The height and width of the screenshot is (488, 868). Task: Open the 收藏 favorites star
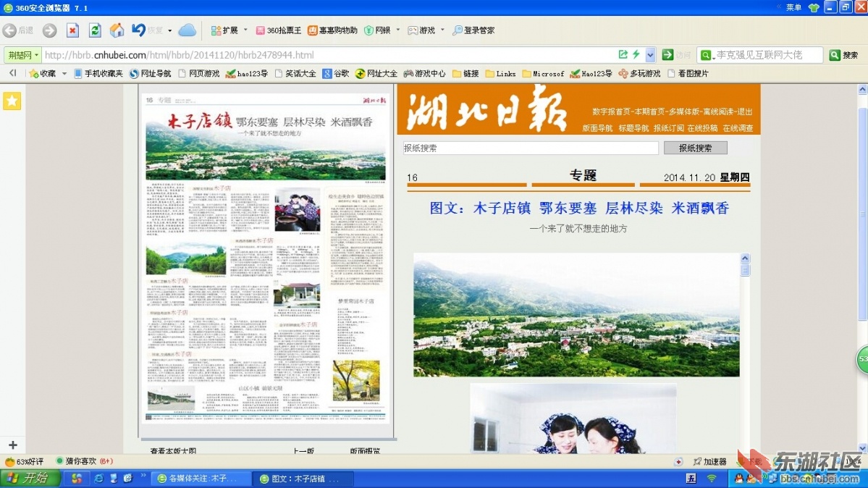pos(43,73)
